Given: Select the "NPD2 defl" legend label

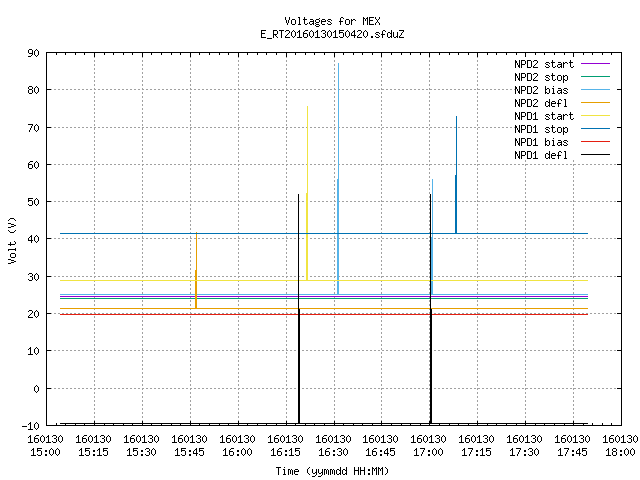Looking at the screenshot, I should point(541,103).
